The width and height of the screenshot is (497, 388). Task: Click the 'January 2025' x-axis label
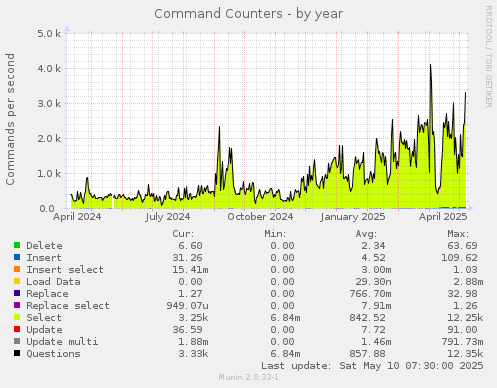pos(353,217)
